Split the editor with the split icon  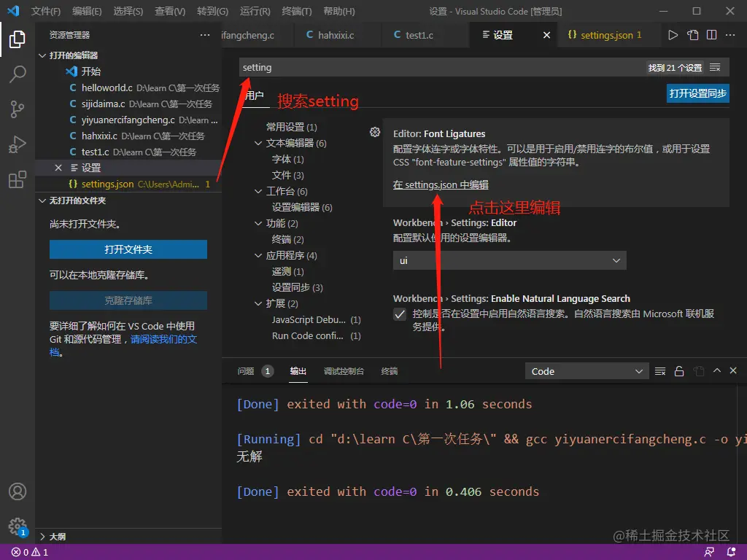711,35
